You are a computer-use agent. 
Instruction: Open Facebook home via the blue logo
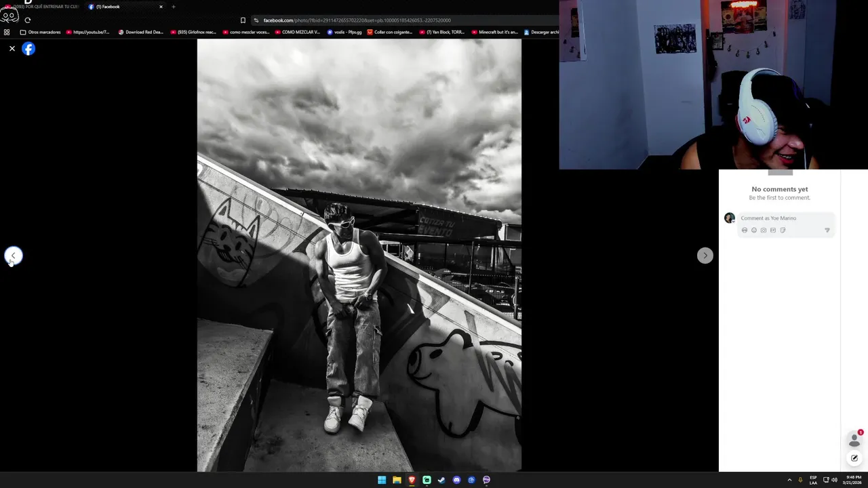click(x=28, y=49)
